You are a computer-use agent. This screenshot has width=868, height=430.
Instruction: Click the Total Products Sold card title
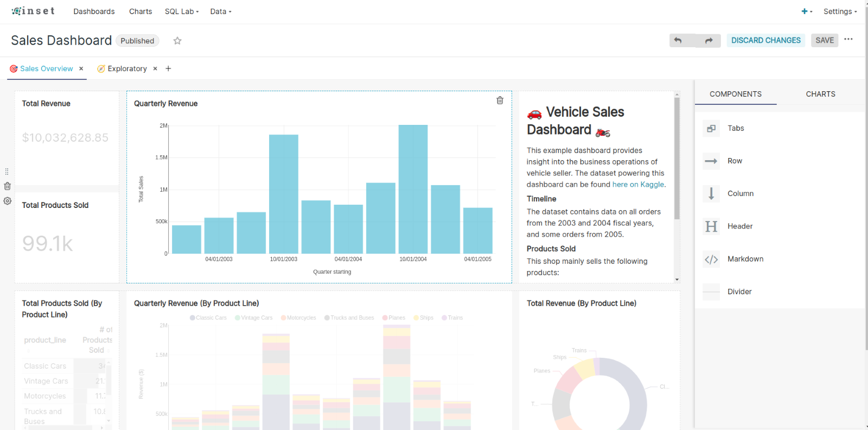pyautogui.click(x=55, y=205)
